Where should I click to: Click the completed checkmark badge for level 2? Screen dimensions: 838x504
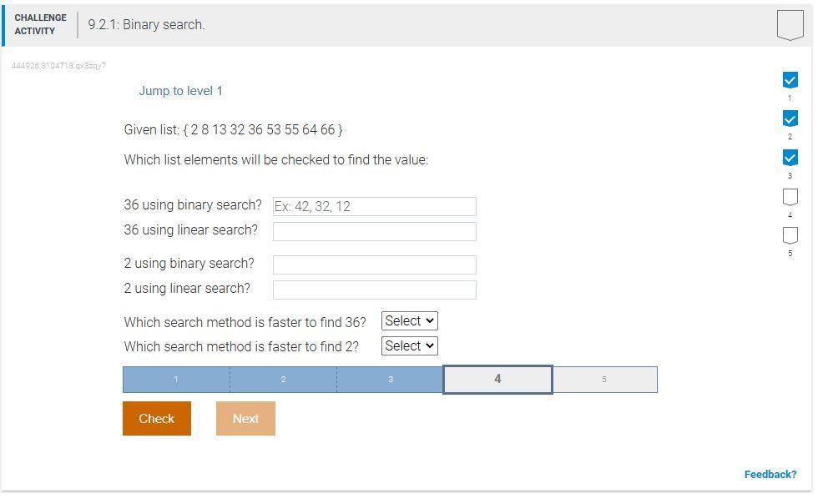(789, 118)
